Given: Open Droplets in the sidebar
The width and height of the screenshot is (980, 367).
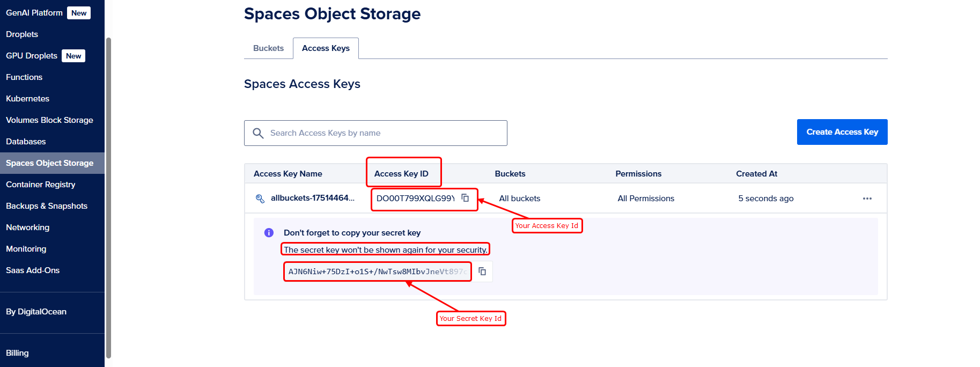Looking at the screenshot, I should (x=22, y=34).
